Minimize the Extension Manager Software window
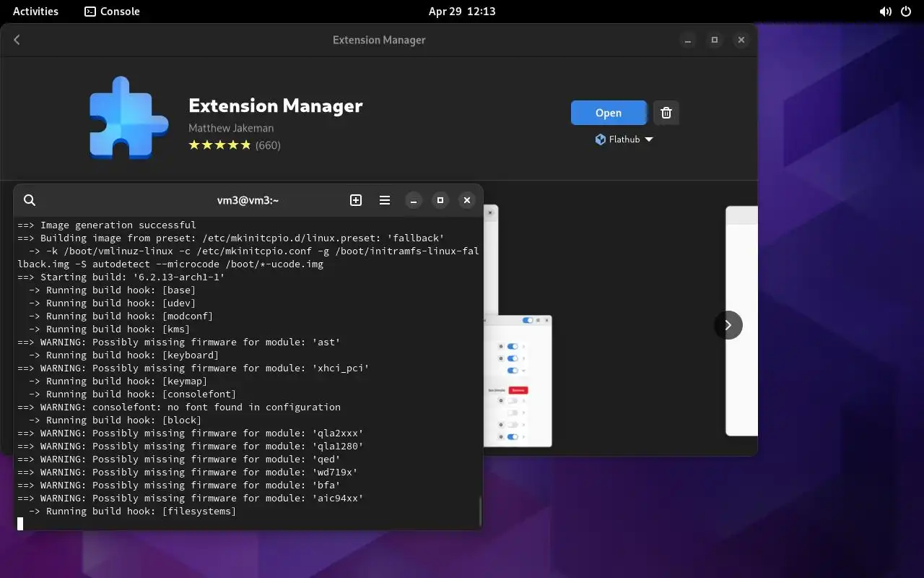Viewport: 924px width, 578px height. [688, 40]
